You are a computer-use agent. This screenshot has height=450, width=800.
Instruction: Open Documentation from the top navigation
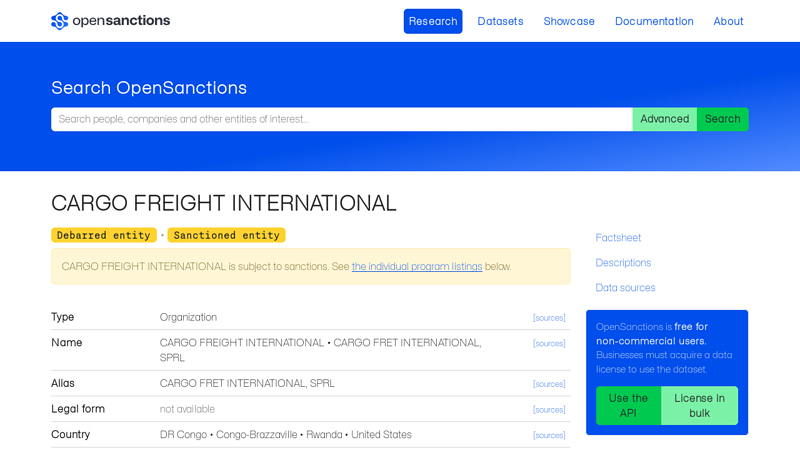(654, 21)
